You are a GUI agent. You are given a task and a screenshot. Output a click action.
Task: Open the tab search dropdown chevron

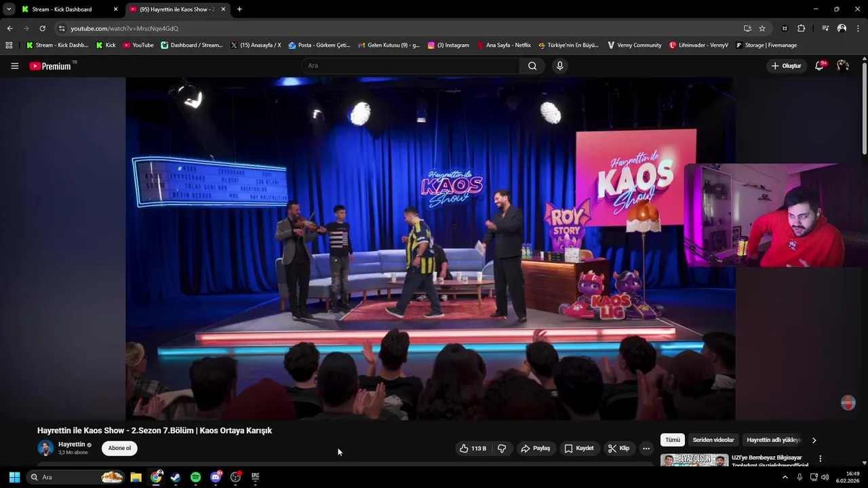(x=9, y=9)
